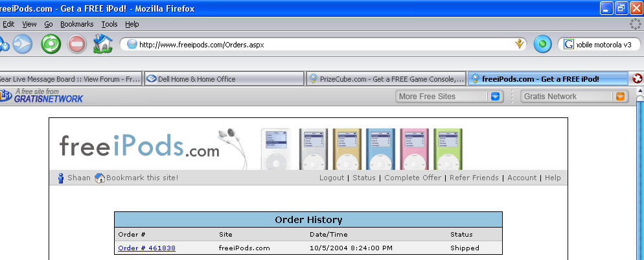Image resolution: width=644 pixels, height=260 pixels.
Task: Restore down the Firefox window
Action: (x=622, y=8)
